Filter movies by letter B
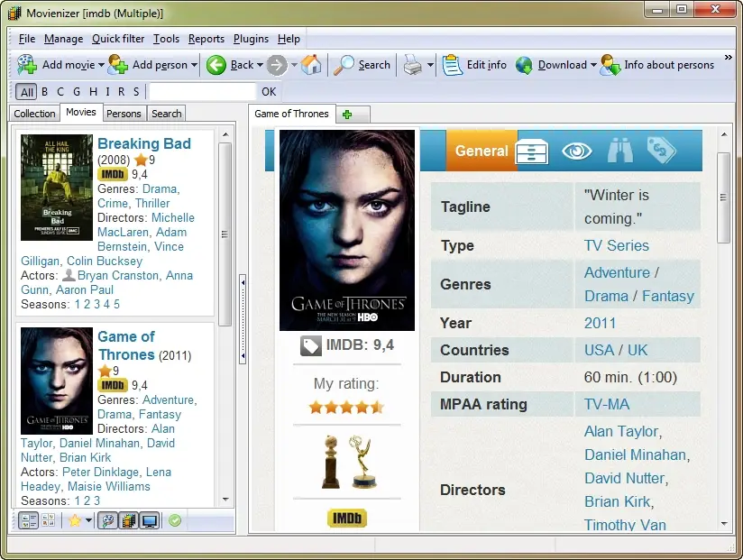This screenshot has width=743, height=560. [44, 92]
